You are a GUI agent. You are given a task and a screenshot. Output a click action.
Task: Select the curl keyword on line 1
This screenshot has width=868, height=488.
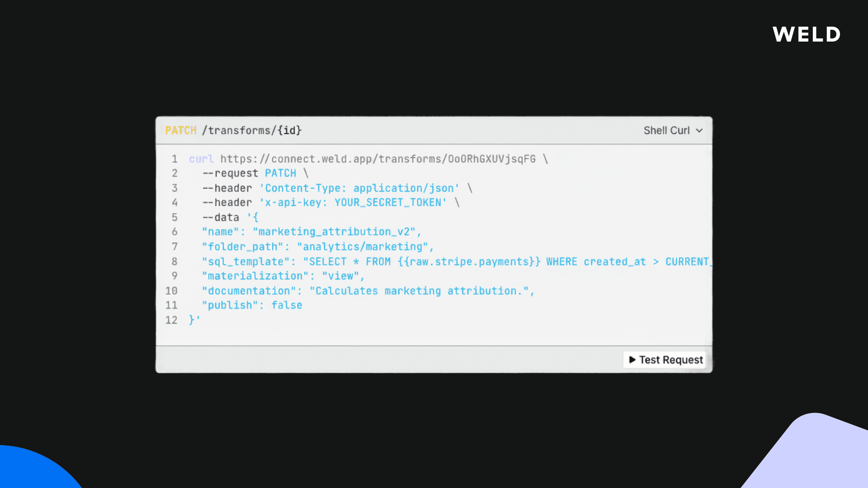(x=201, y=159)
